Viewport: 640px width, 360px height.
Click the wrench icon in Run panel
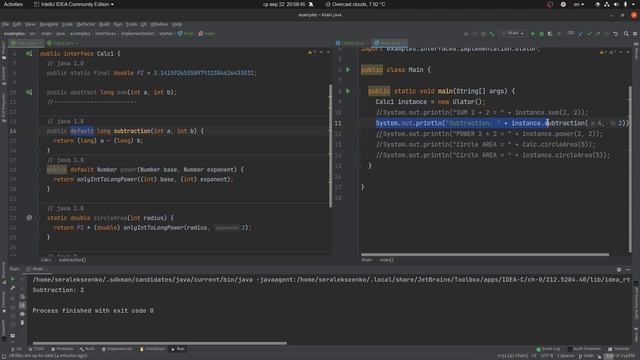(13, 288)
